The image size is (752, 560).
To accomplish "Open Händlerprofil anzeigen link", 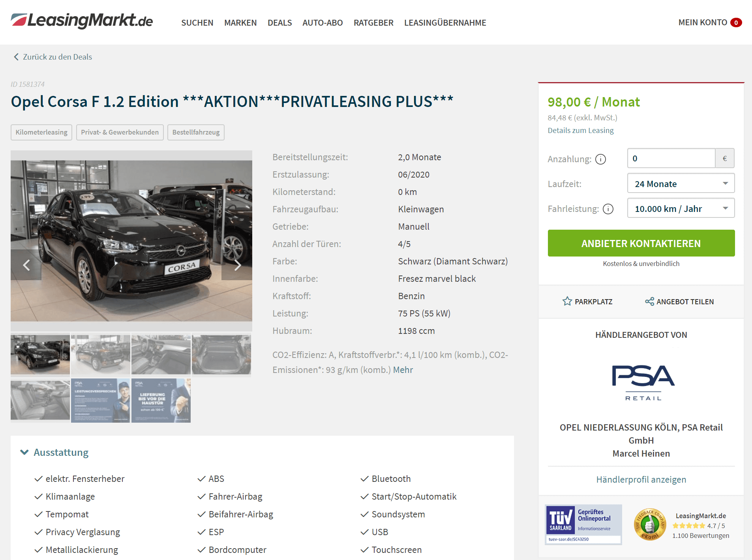I will click(641, 479).
